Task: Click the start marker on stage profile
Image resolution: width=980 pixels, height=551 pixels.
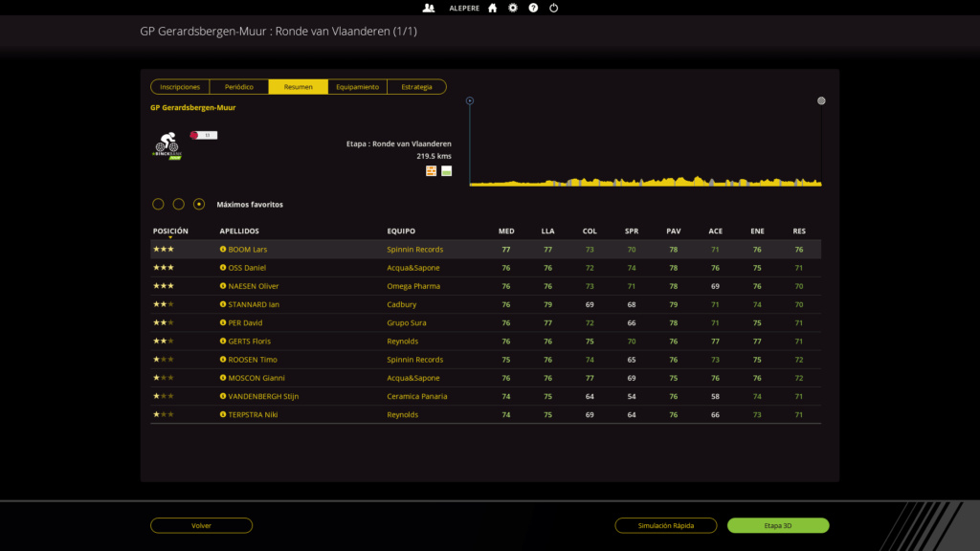Action: [x=470, y=100]
